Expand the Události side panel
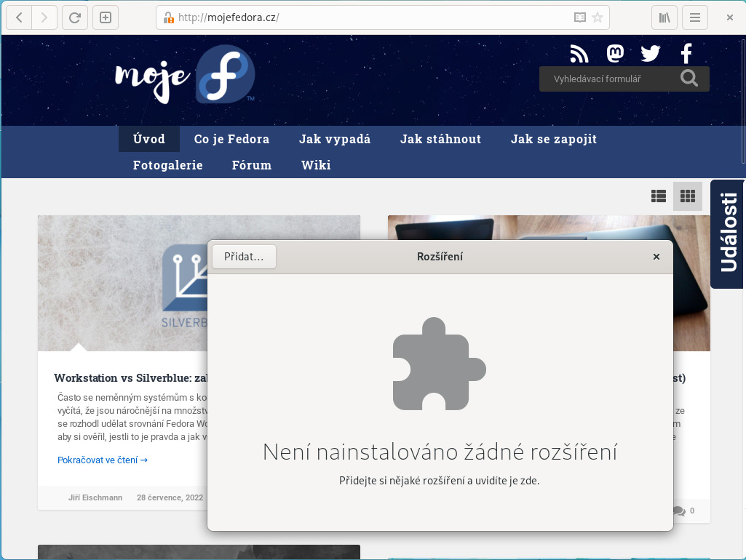This screenshot has height=560, width=746. tap(728, 233)
